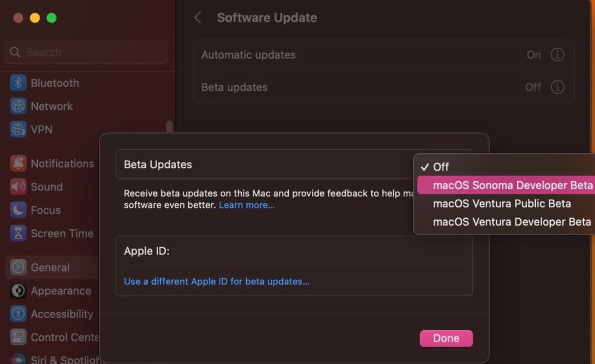Viewport: 595px width, 364px height.
Task: Click the Notifications bell icon
Action: [x=18, y=163]
